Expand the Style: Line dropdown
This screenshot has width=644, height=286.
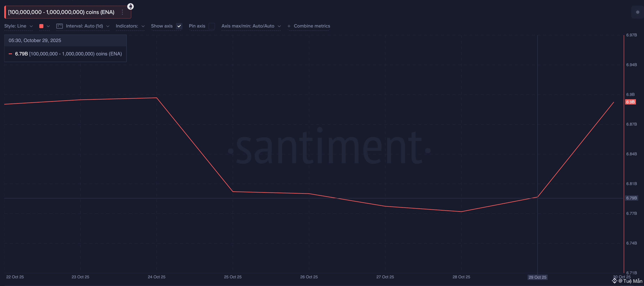pyautogui.click(x=18, y=26)
